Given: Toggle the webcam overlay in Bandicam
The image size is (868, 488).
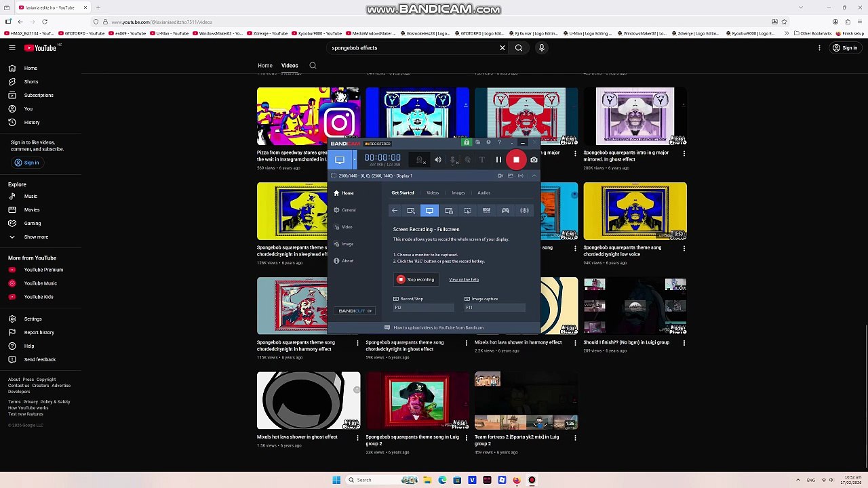Looking at the screenshot, I should 420,160.
